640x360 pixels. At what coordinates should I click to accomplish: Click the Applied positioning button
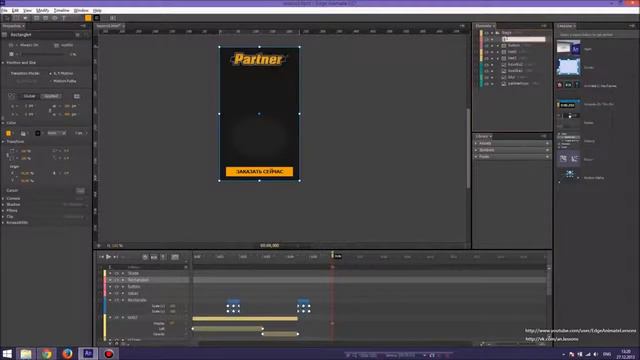coord(51,96)
